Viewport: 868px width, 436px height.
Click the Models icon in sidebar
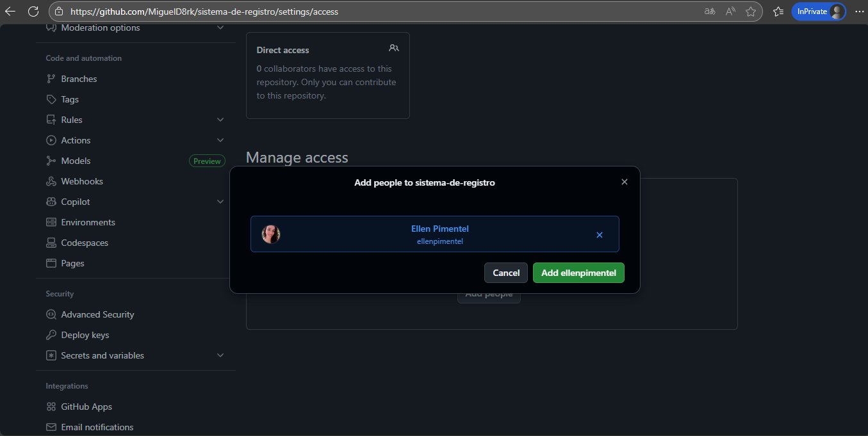pos(51,161)
